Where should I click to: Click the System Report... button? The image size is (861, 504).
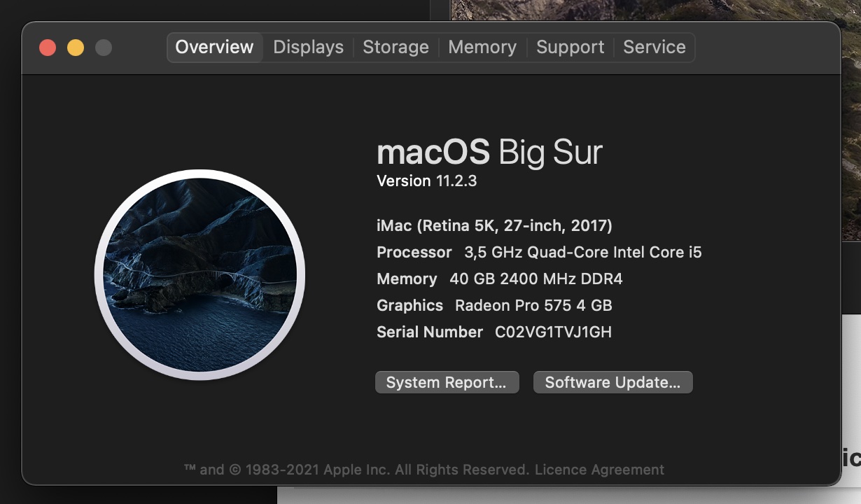tap(447, 382)
